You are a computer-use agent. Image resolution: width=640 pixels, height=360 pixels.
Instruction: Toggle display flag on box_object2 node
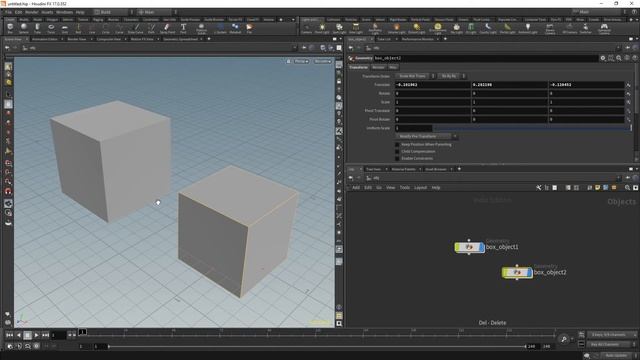point(530,272)
